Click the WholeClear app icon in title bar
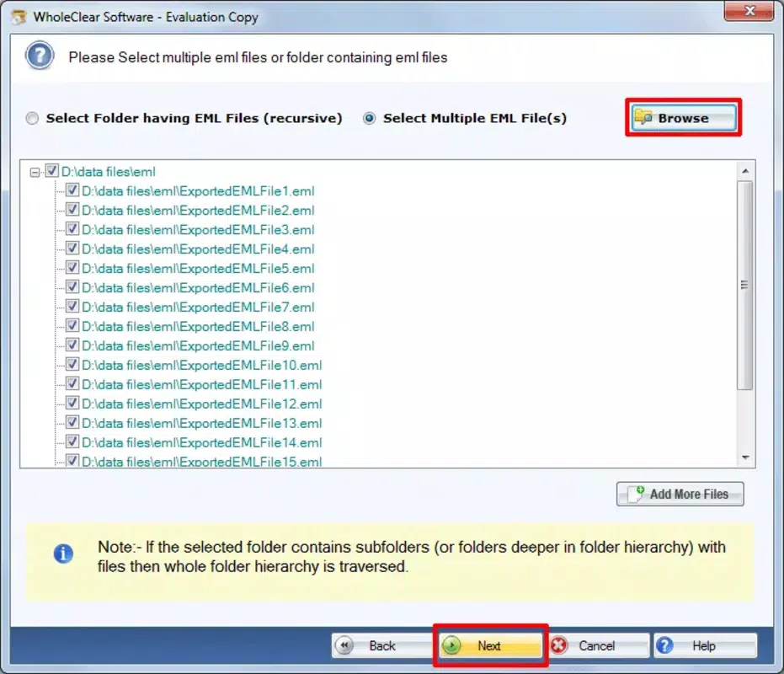The image size is (784, 674). 19,17
